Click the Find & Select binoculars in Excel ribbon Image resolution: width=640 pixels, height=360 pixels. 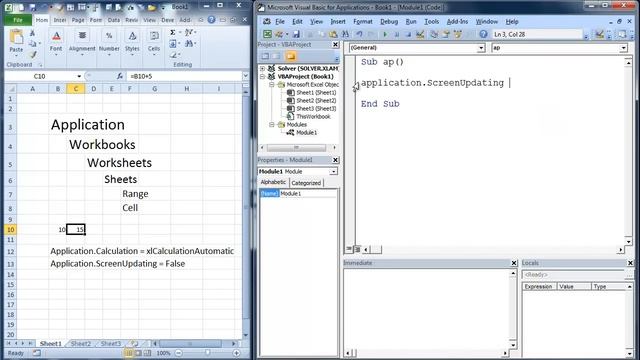coord(189,43)
